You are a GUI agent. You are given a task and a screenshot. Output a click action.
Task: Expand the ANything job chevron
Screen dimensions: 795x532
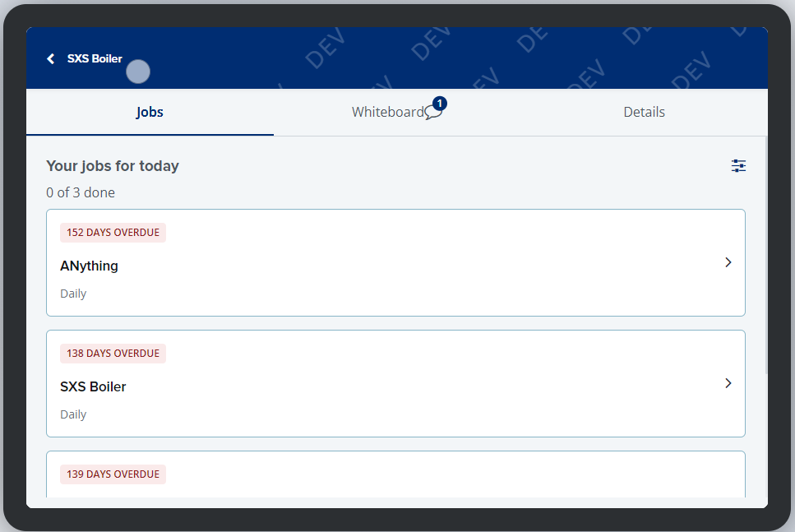click(728, 262)
